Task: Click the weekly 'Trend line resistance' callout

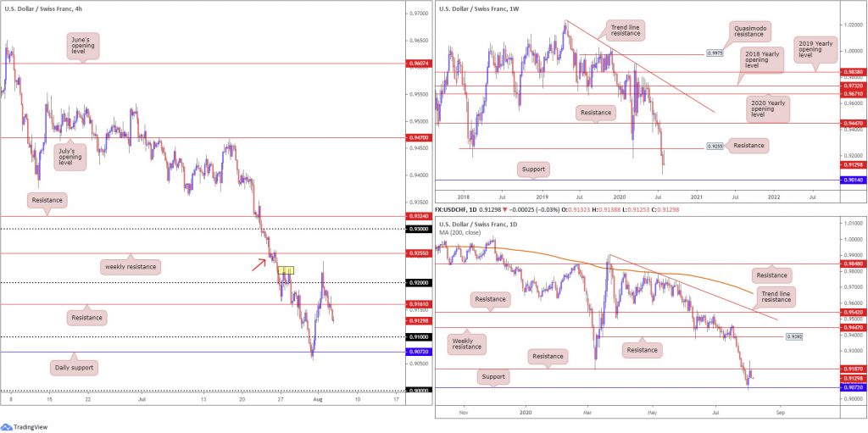Action: (626, 30)
